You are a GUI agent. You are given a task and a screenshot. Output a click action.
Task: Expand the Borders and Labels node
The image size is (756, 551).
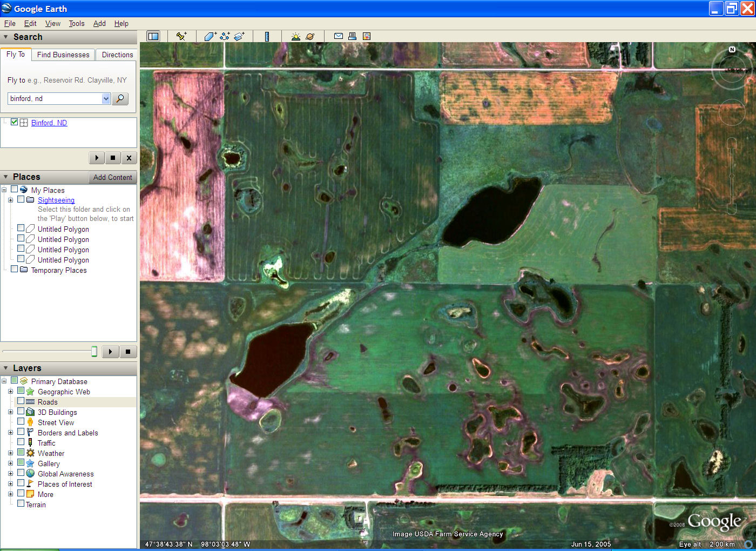coord(10,432)
